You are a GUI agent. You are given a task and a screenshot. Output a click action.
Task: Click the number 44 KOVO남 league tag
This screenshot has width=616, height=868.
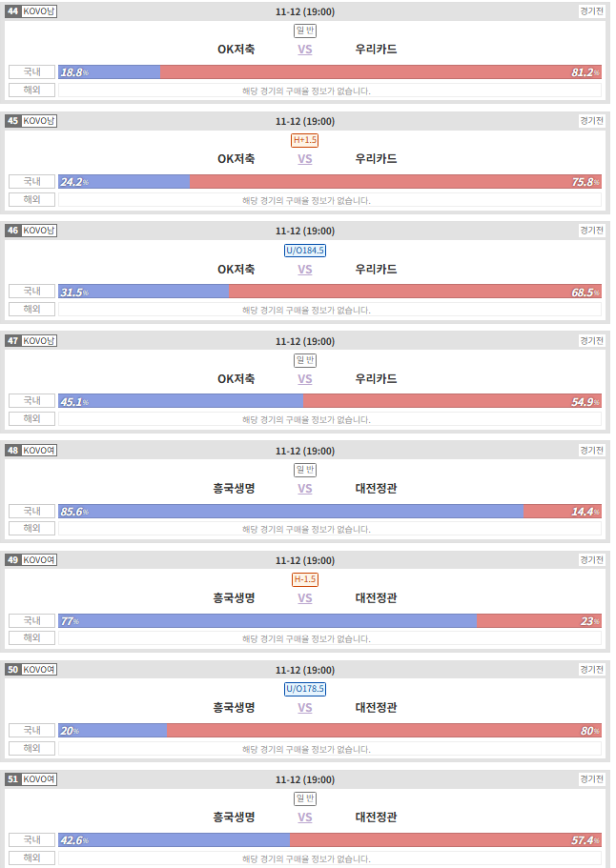coord(31,11)
